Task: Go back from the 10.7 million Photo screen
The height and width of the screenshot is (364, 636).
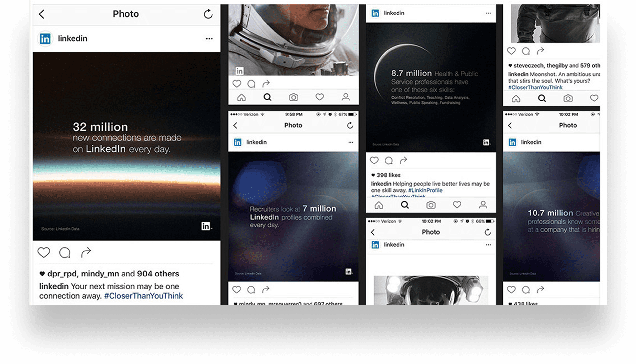Action: click(x=510, y=125)
